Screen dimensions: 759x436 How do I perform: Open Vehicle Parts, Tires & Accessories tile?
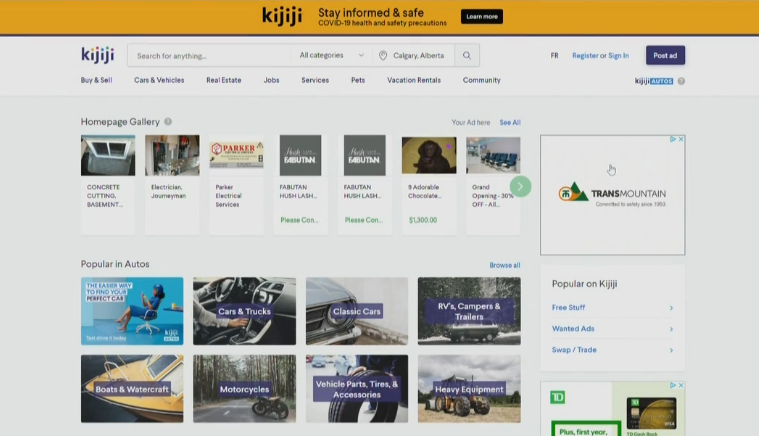pyautogui.click(x=357, y=389)
